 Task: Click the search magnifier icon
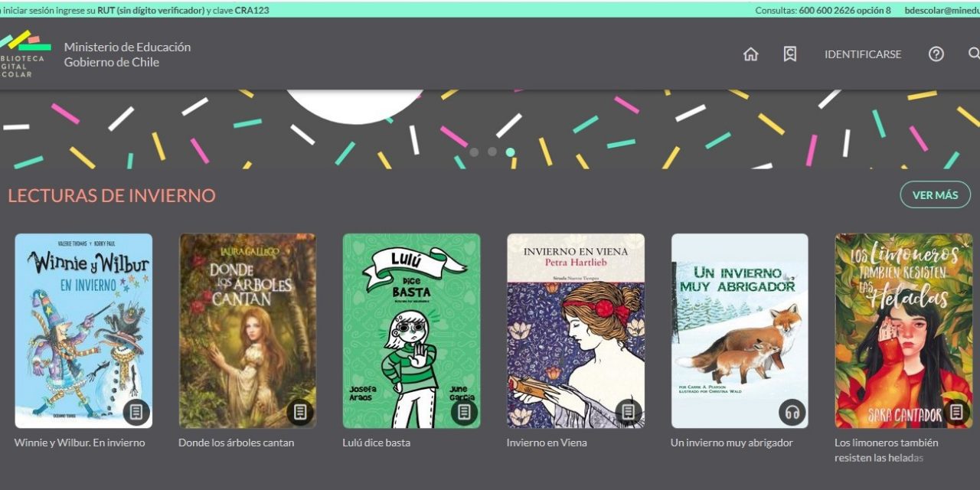[x=974, y=54]
